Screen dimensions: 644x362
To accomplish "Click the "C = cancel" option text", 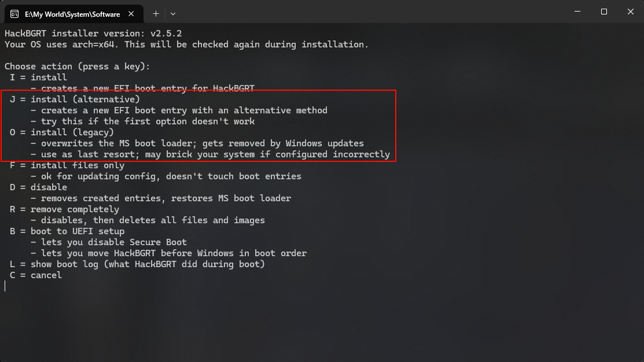I will click(x=36, y=275).
